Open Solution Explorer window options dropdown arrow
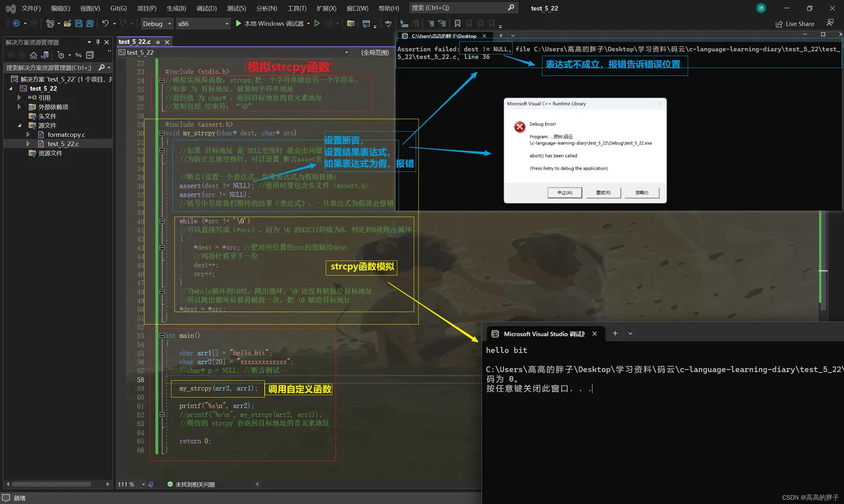The image size is (844, 504). [89, 42]
